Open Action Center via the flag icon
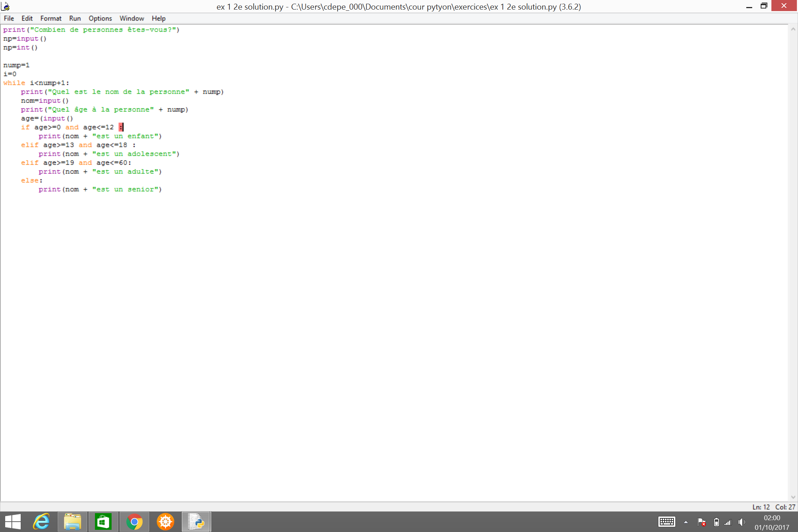This screenshot has height=532, width=798. tap(701, 522)
